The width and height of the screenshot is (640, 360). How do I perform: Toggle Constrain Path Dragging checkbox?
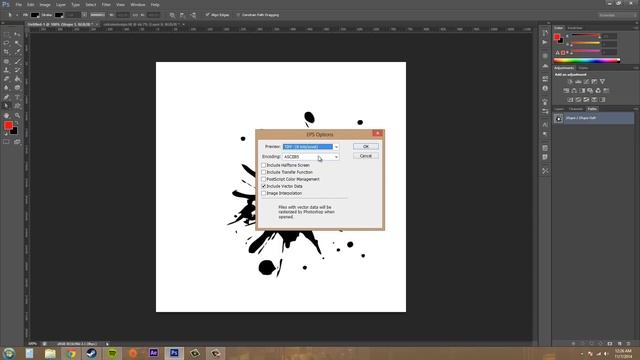pos(238,15)
